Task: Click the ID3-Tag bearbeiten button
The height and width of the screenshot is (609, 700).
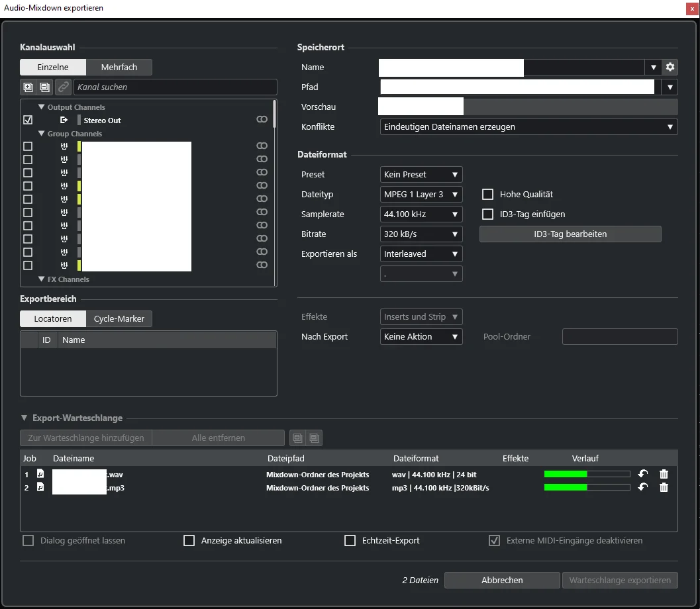Action: tap(570, 234)
